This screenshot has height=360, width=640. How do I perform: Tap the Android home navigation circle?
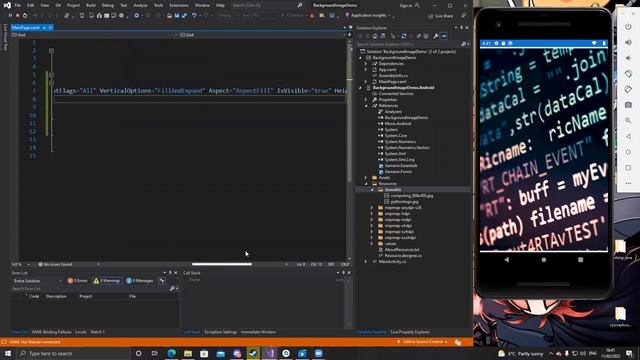(x=544, y=260)
